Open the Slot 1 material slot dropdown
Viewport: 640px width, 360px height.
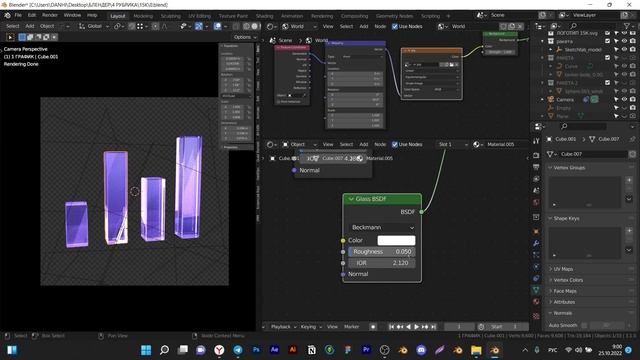coord(452,144)
